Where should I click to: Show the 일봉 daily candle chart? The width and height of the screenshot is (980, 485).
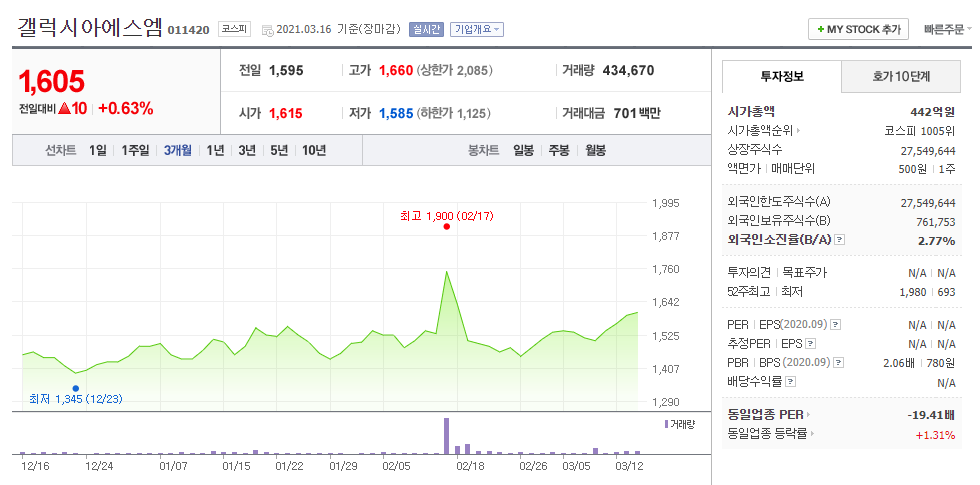click(523, 151)
